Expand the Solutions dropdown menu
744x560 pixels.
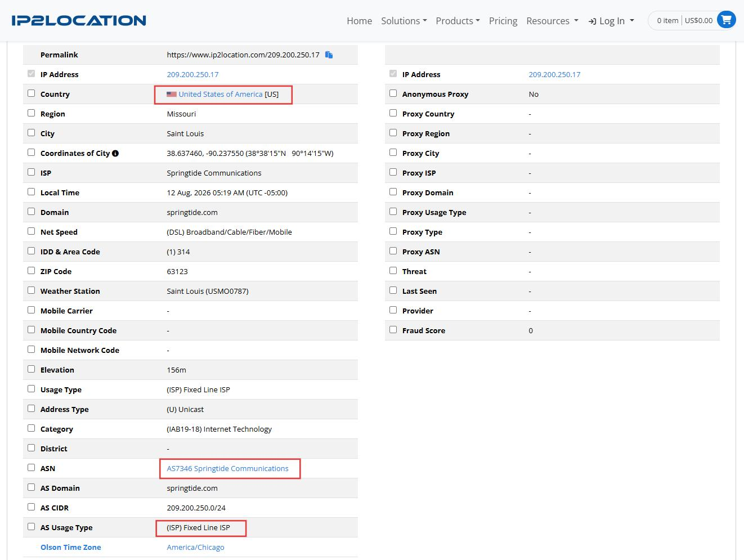pyautogui.click(x=404, y=21)
